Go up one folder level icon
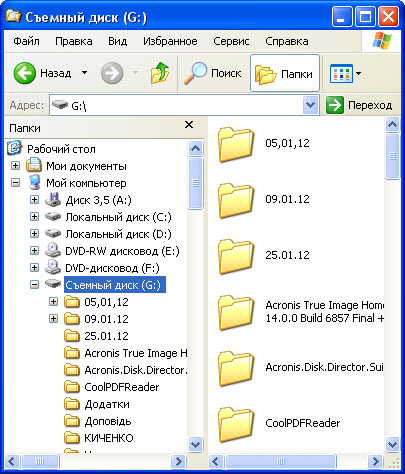This screenshot has height=474, width=405. 160,73
